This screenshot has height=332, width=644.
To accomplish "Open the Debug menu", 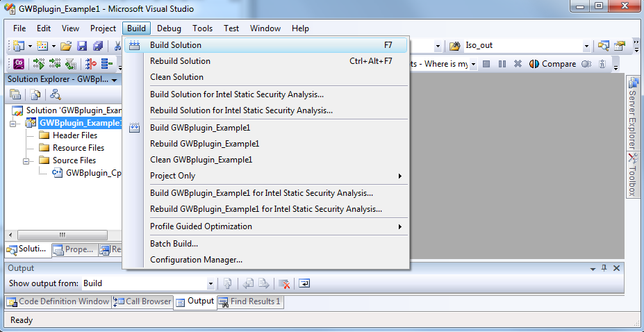I will tap(169, 28).
